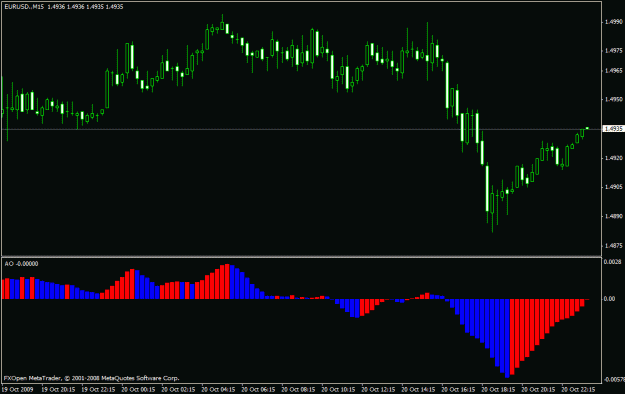This screenshot has width=625, height=394.
Task: Click the 20 Oct 02:15 time label
Action: pos(179,389)
